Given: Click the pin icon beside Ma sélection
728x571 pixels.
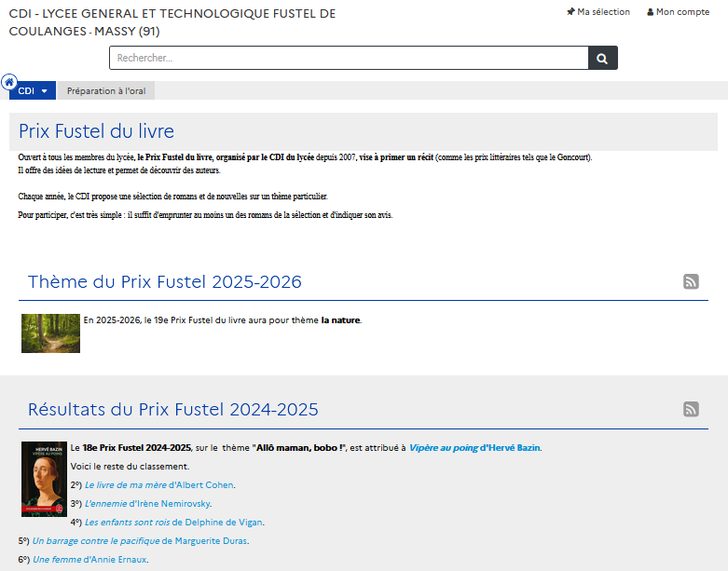Looking at the screenshot, I should [x=570, y=12].
